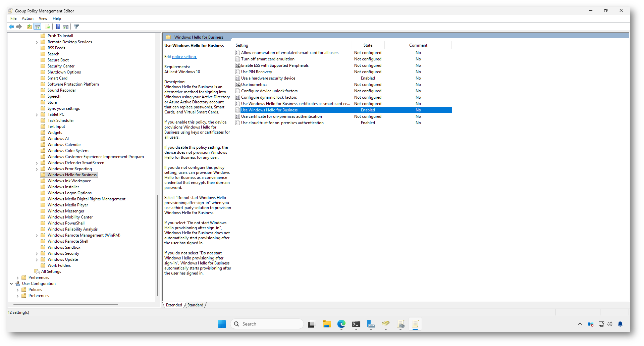
Task: Open the Terminal icon on taskbar
Action: click(x=356, y=324)
